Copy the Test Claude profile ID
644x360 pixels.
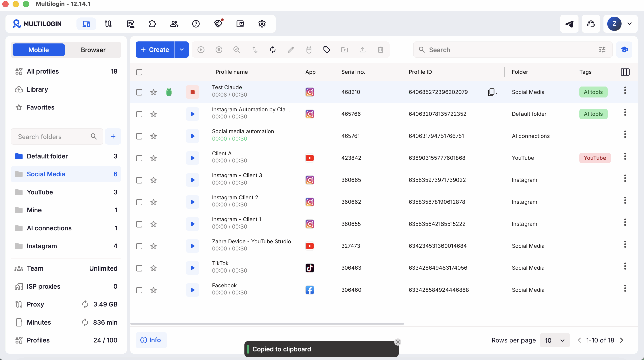pyautogui.click(x=491, y=92)
